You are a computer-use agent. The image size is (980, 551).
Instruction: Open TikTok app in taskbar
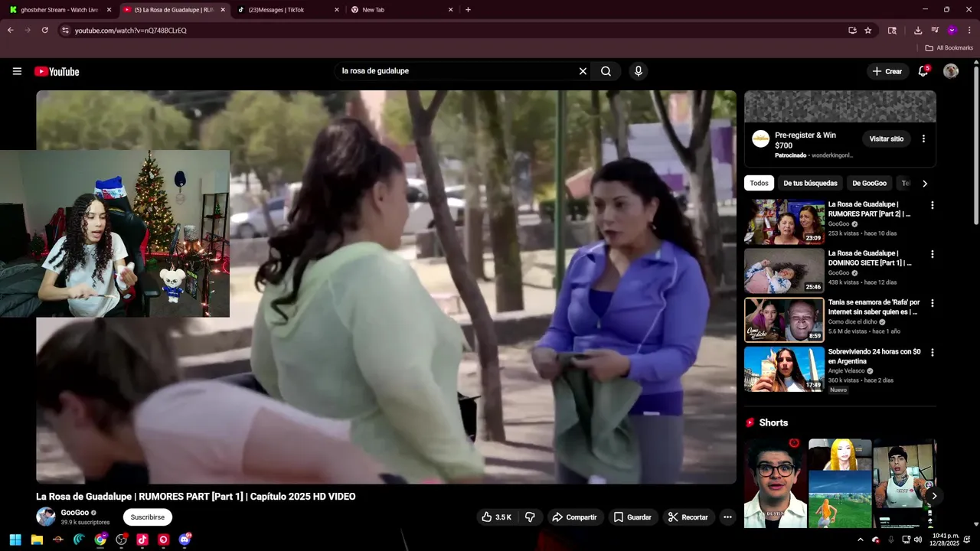click(142, 540)
